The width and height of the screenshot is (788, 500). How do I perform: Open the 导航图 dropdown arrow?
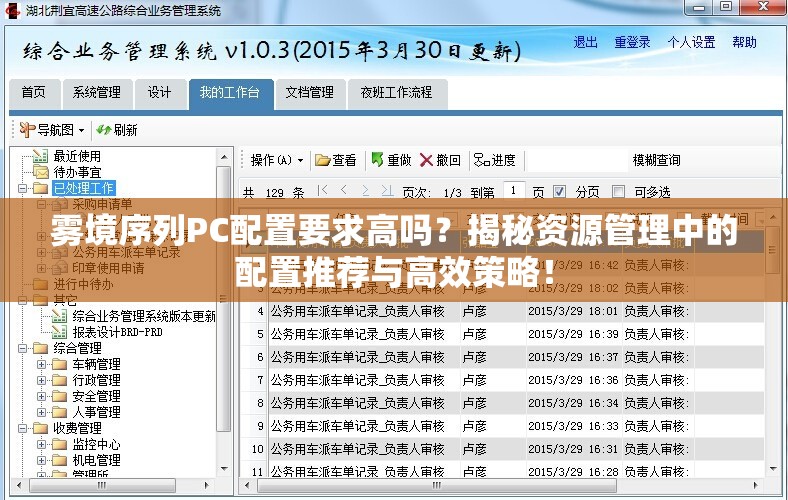point(81,131)
